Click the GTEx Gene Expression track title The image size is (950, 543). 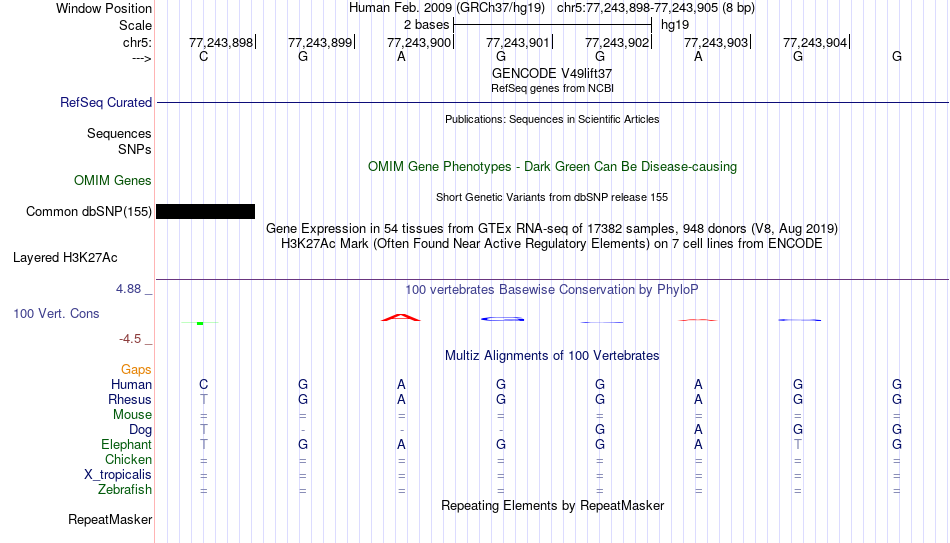552,228
